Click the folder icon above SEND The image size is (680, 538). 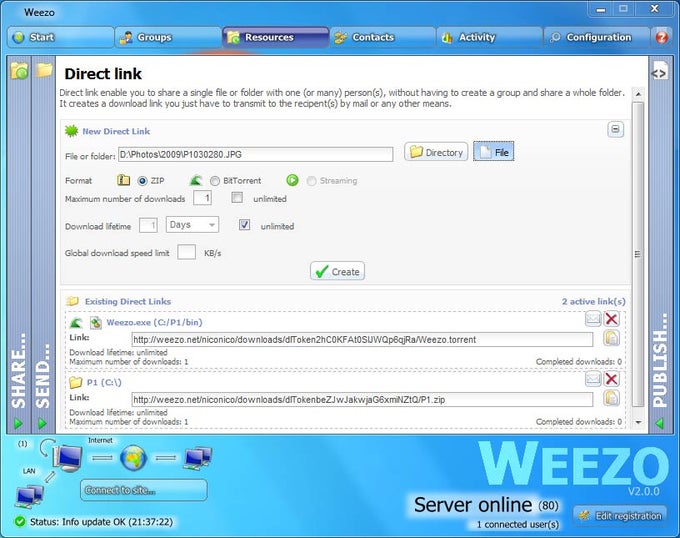pos(44,70)
